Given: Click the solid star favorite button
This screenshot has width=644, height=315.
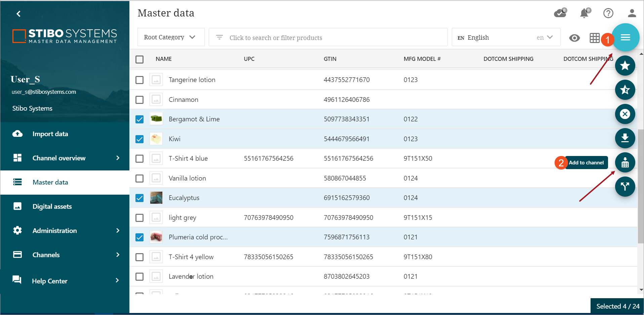Looking at the screenshot, I should 625,66.
